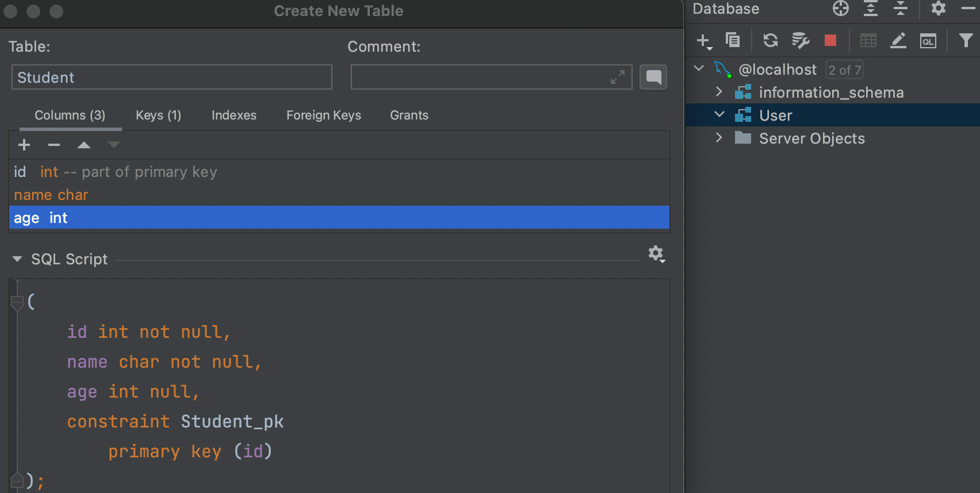Stop the running operation (red square)
This screenshot has width=980, height=493.
[830, 40]
